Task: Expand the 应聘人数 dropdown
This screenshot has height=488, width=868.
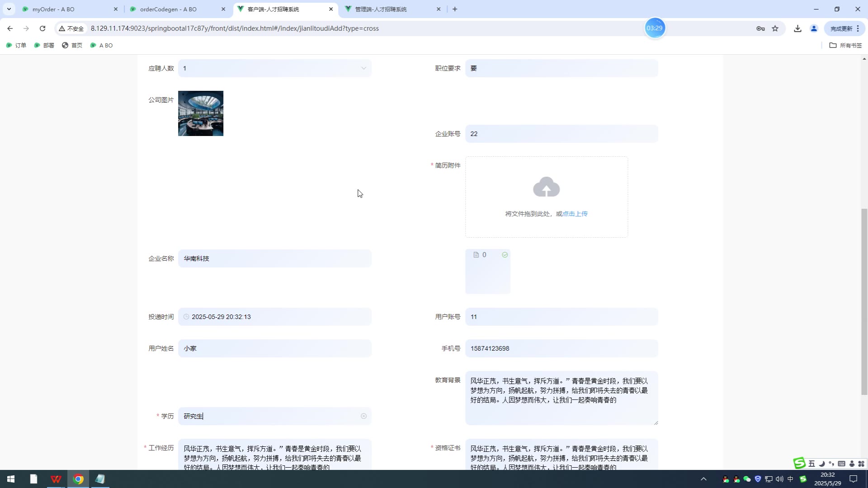Action: (363, 68)
